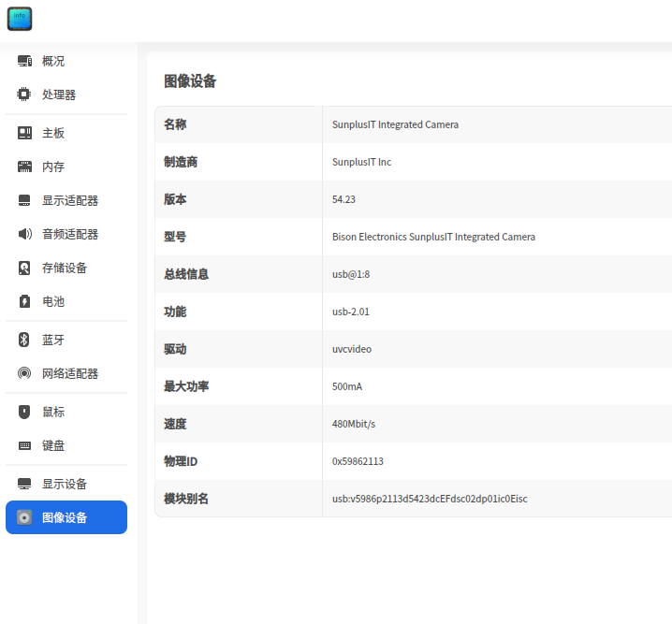The width and height of the screenshot is (672, 624).
Task: Select the highlighted 图像设备 item
Action: tap(66, 517)
